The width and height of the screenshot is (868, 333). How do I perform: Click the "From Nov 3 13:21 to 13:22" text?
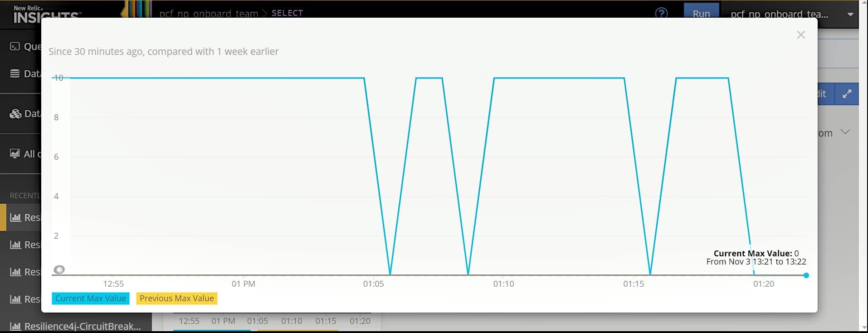click(756, 262)
